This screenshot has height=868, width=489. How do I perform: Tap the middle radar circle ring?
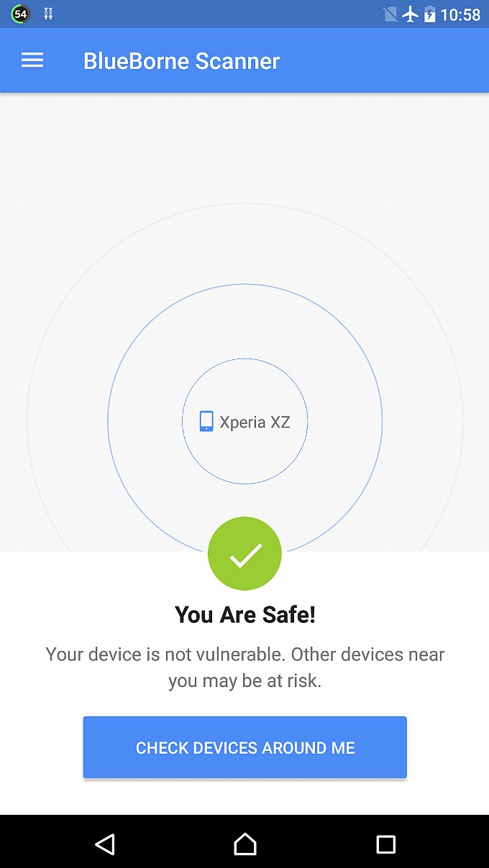click(244, 285)
